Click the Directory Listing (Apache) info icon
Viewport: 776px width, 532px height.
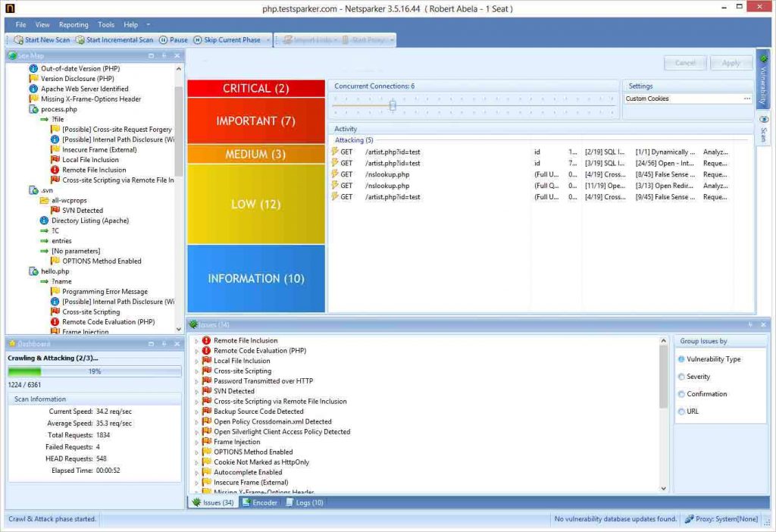[44, 221]
